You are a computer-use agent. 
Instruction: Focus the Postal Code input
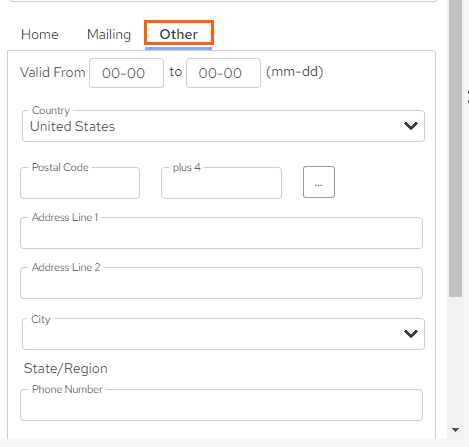pos(80,183)
